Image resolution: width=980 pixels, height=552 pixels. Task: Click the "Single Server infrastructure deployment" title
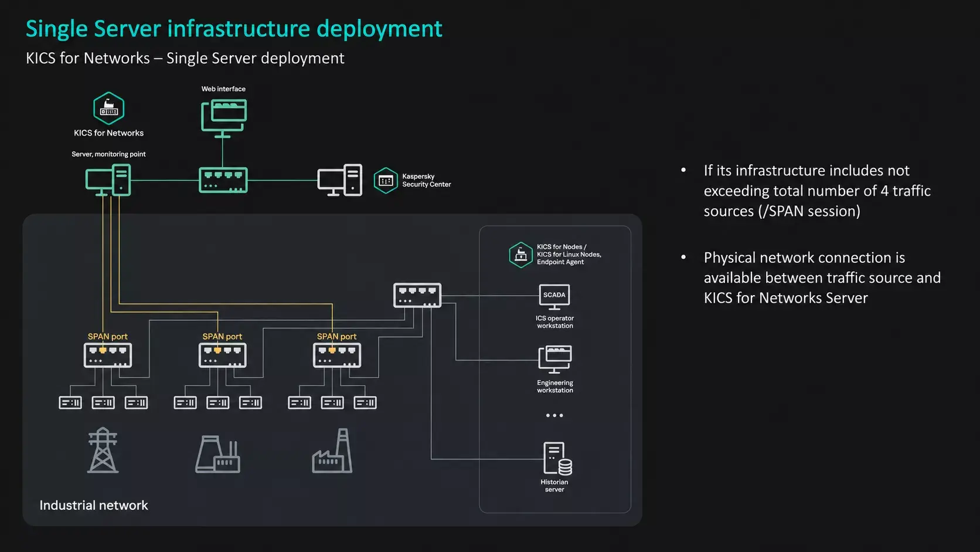click(x=234, y=29)
